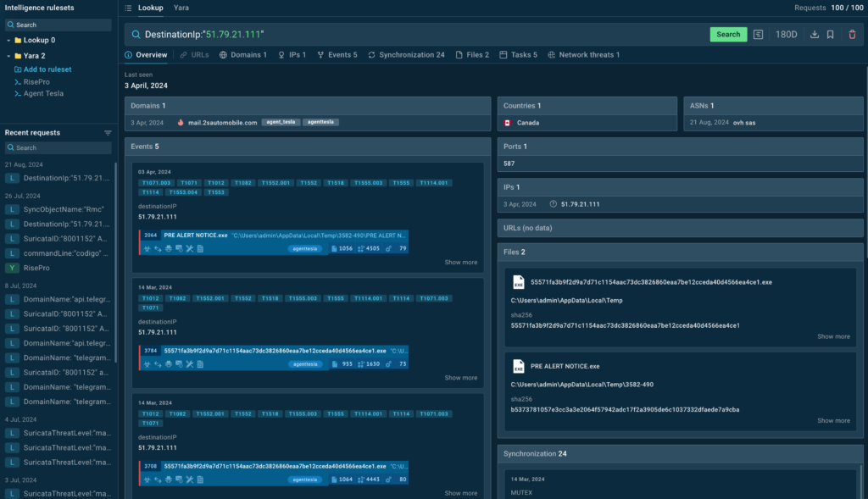Click the menu list icon left of Lookup
This screenshot has width=868, height=499.
(x=128, y=8)
